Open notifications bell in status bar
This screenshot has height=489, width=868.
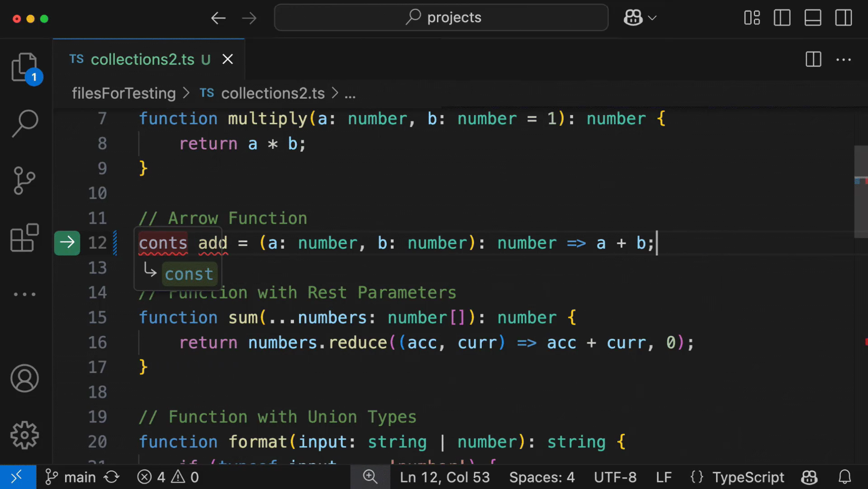point(844,477)
